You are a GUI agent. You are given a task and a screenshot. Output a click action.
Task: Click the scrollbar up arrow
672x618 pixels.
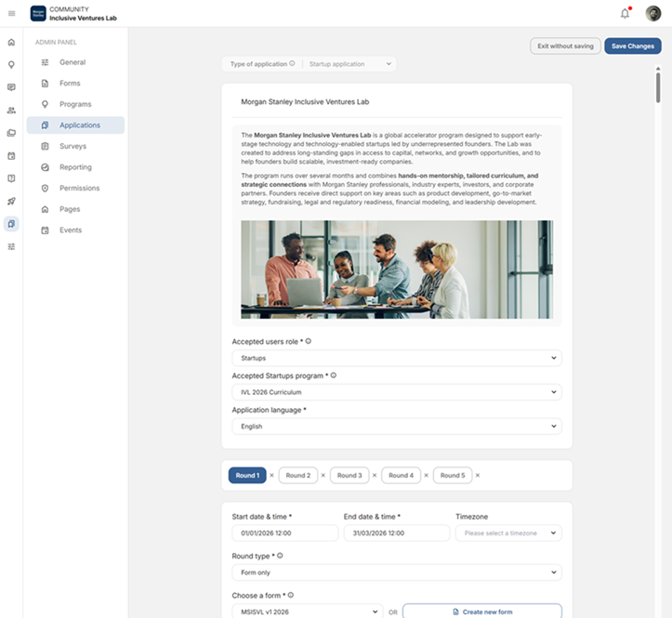[x=658, y=69]
